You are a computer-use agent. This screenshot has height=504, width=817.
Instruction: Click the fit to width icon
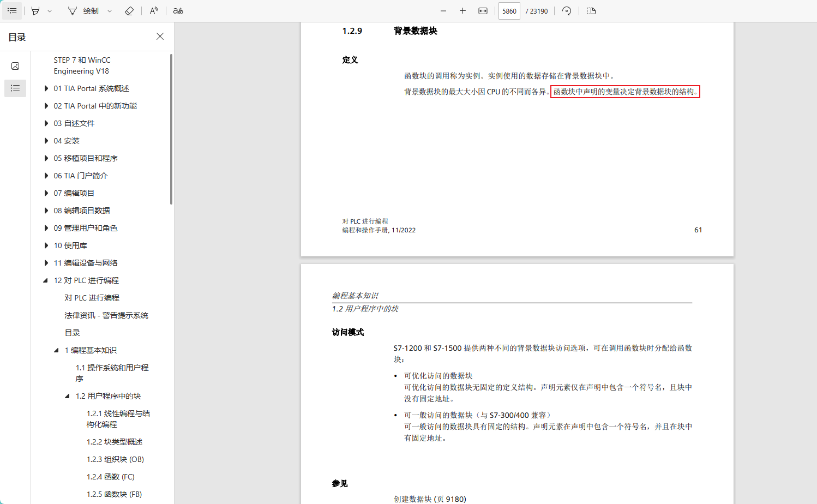click(x=483, y=11)
